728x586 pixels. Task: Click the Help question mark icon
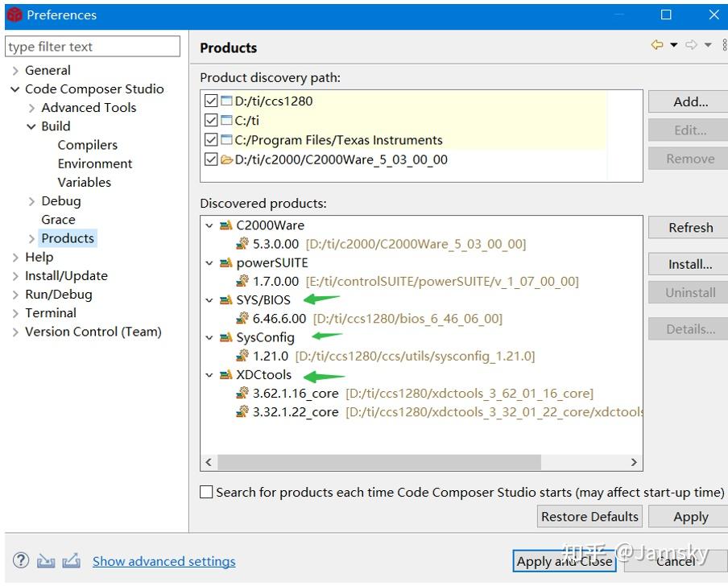pos(22,560)
